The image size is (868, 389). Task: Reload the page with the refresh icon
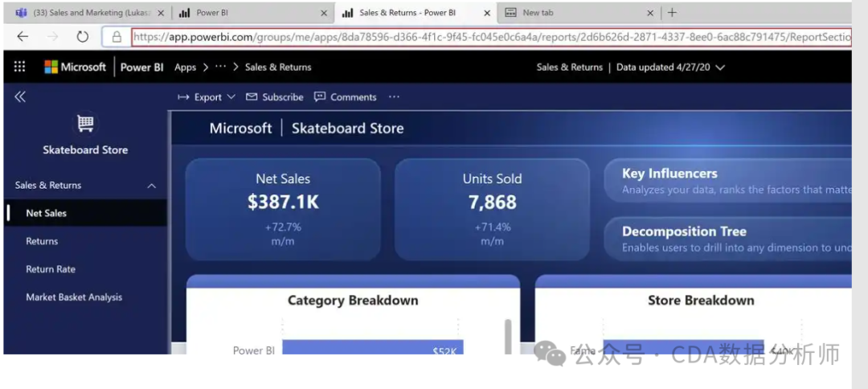(83, 36)
